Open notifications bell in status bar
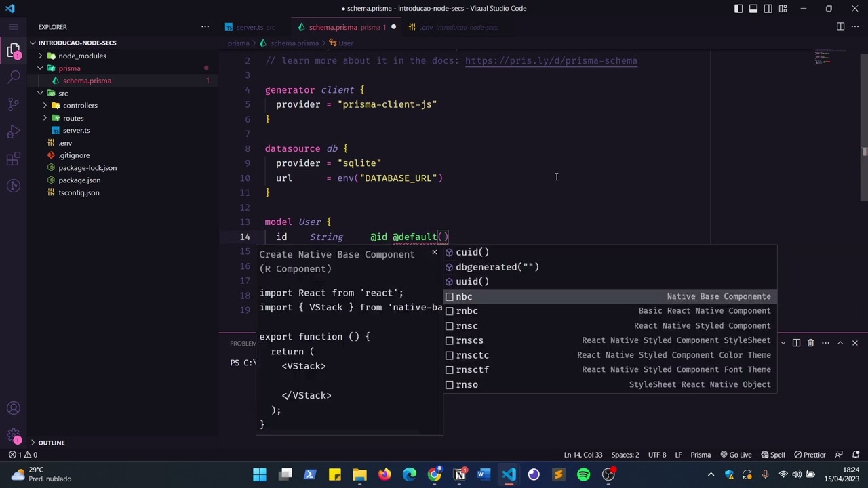 (856, 455)
